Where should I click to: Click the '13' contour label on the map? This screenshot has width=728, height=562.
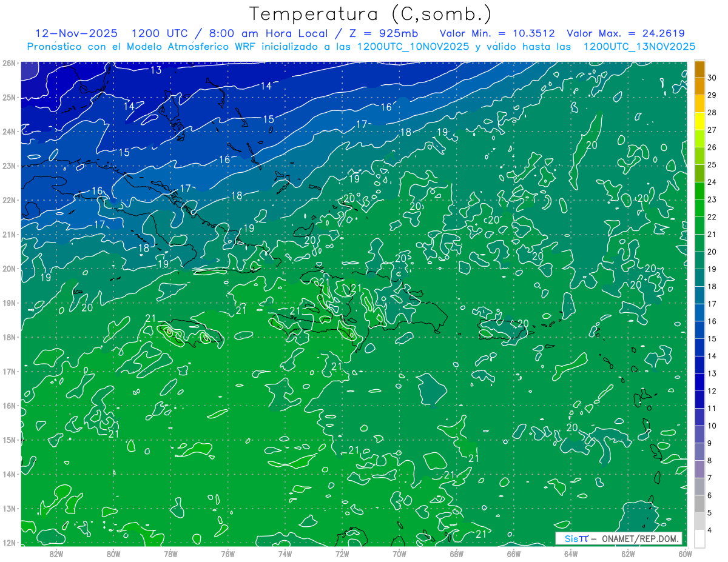pyautogui.click(x=156, y=70)
